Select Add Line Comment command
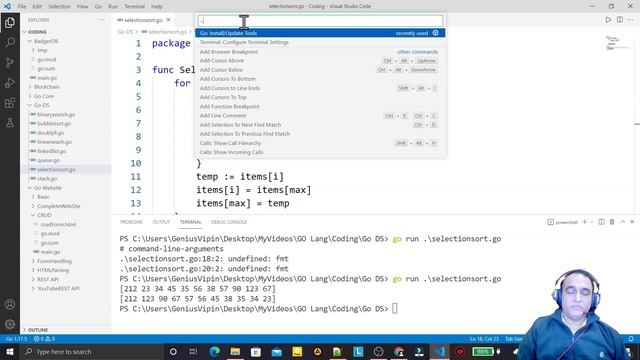 coord(320,116)
